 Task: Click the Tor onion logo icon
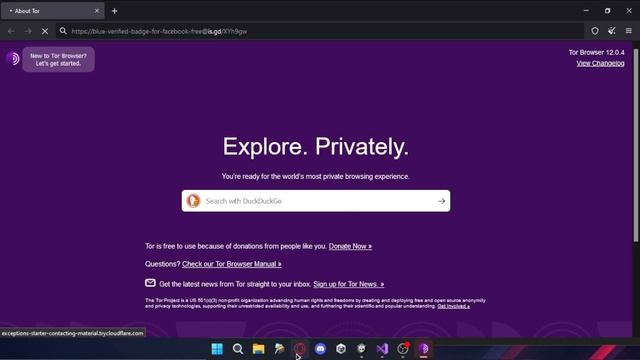tap(13, 59)
